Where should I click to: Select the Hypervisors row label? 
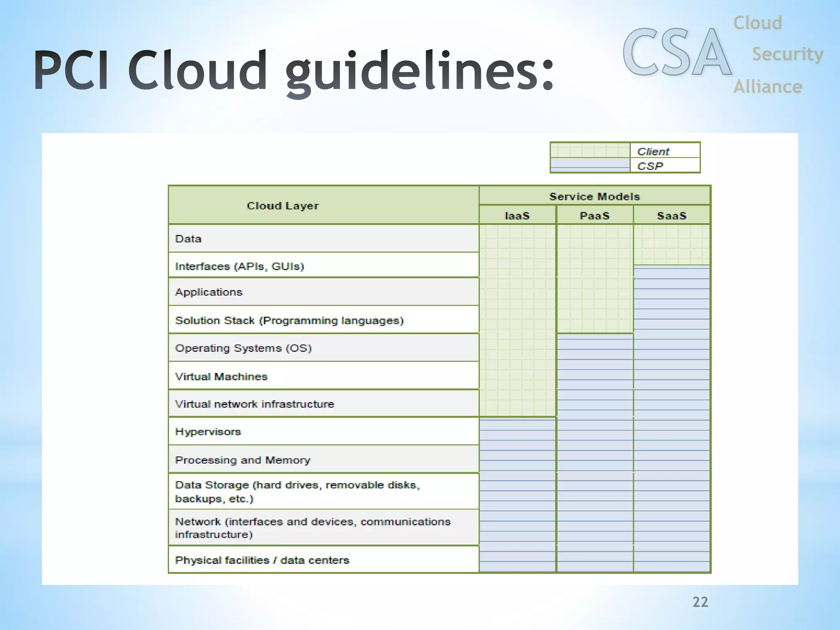pyautogui.click(x=208, y=431)
